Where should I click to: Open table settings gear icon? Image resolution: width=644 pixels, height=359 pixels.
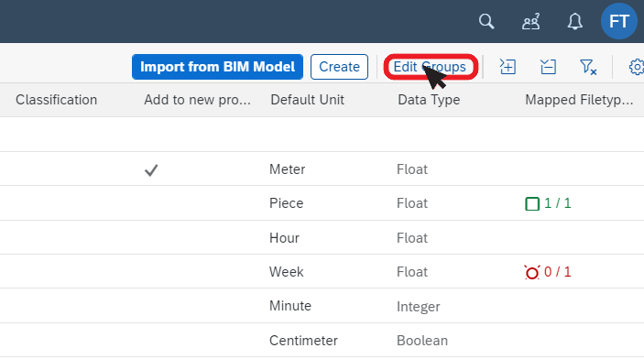coord(637,67)
